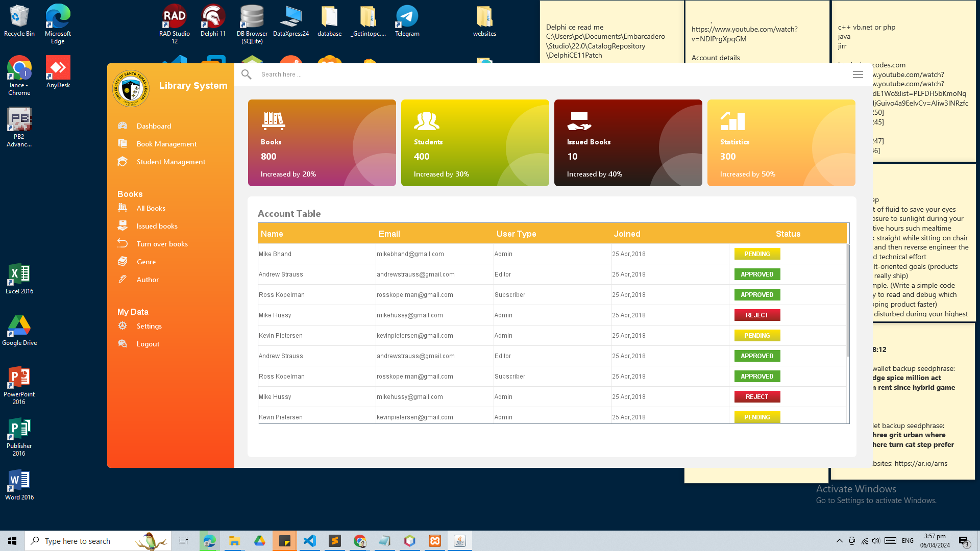Click the first REJECT button for Mike Hussy

[757, 315]
